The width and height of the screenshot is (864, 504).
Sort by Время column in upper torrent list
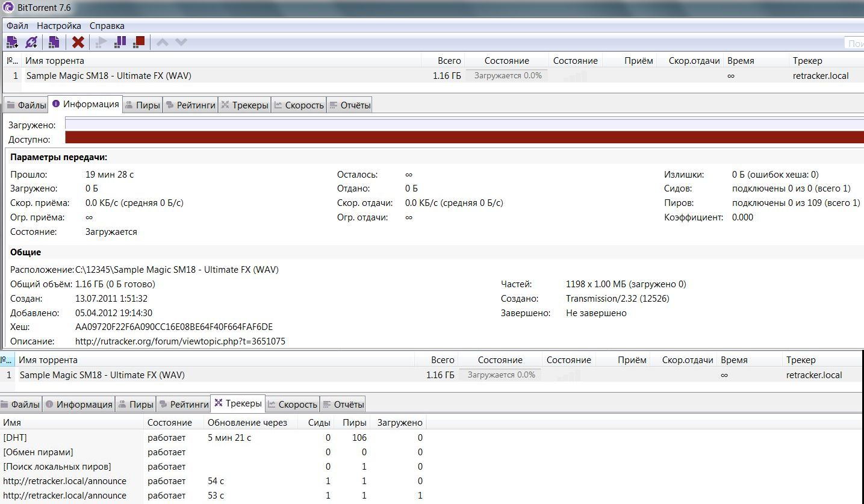pyautogui.click(x=756, y=61)
